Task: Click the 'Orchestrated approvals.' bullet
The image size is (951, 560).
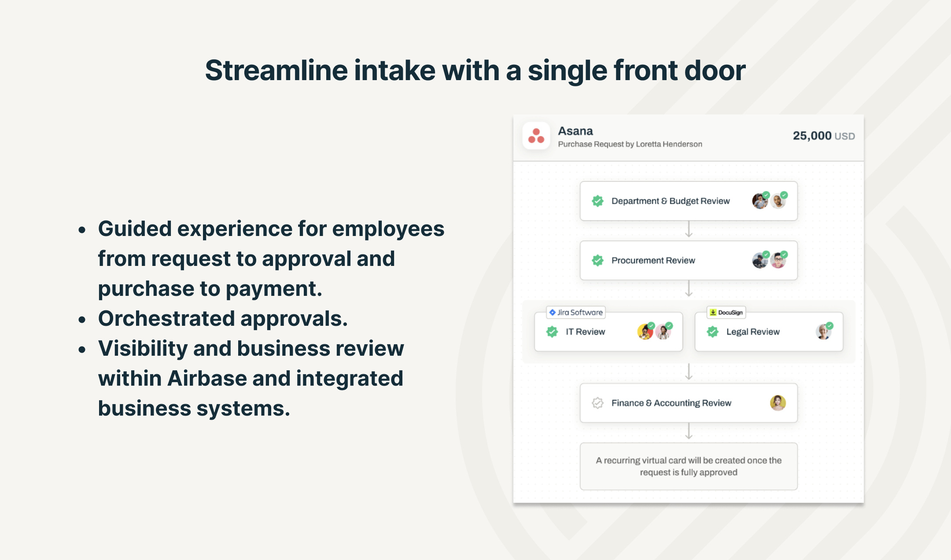Action: (x=223, y=318)
